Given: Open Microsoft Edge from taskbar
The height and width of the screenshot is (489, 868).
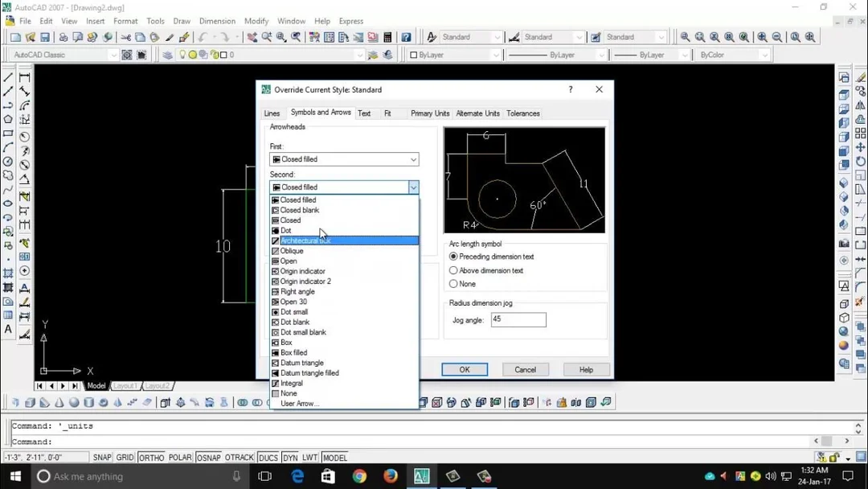Looking at the screenshot, I should click(x=297, y=476).
